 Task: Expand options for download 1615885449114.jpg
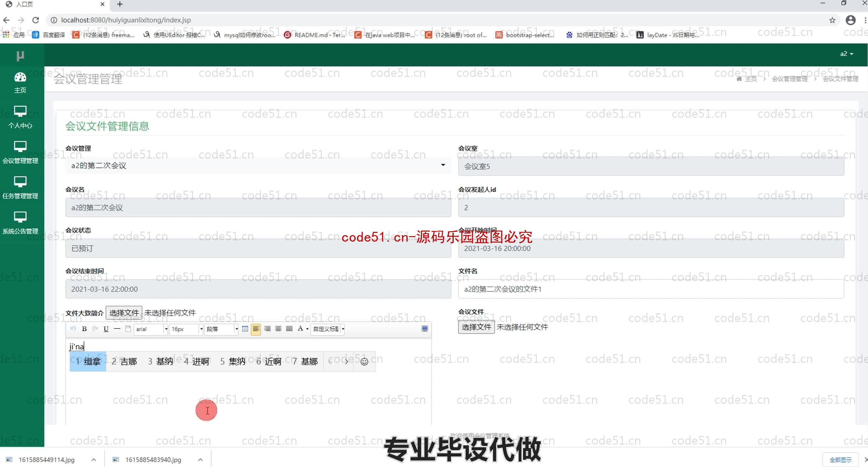click(x=94, y=460)
